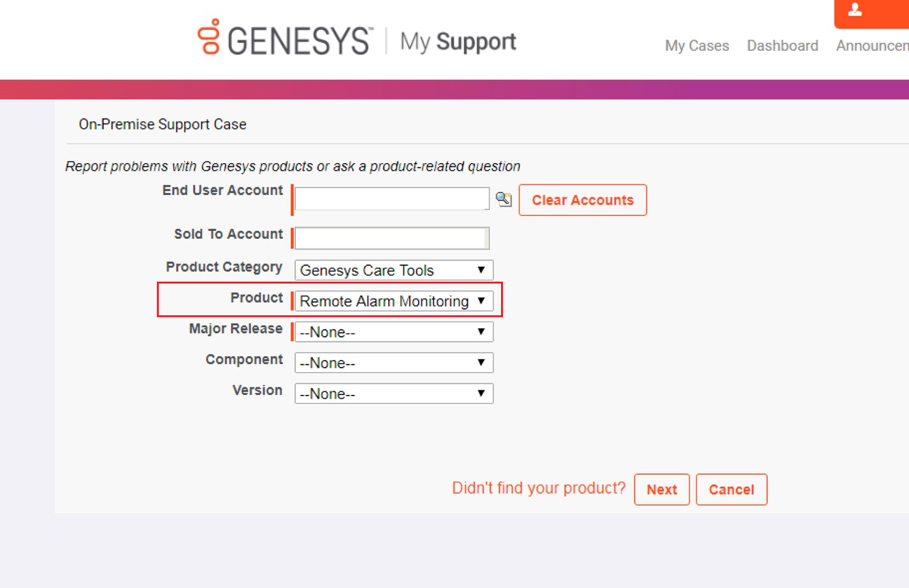
Task: Click the Cancel button
Action: (x=731, y=489)
